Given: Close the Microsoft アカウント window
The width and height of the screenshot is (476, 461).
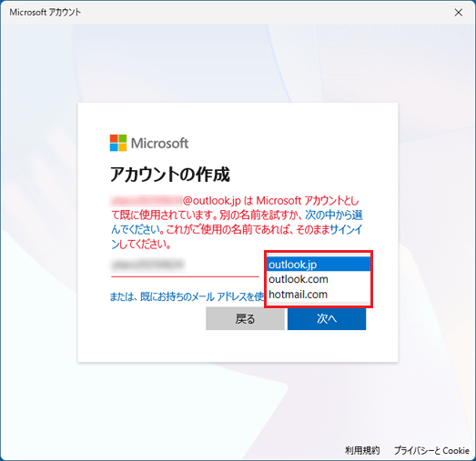Looking at the screenshot, I should (459, 13).
